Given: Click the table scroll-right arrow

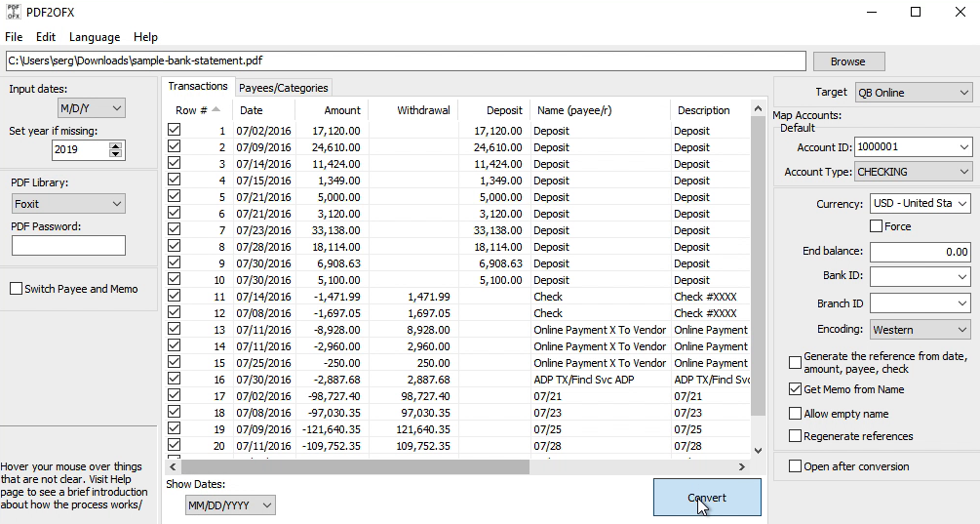Looking at the screenshot, I should click(x=742, y=466).
